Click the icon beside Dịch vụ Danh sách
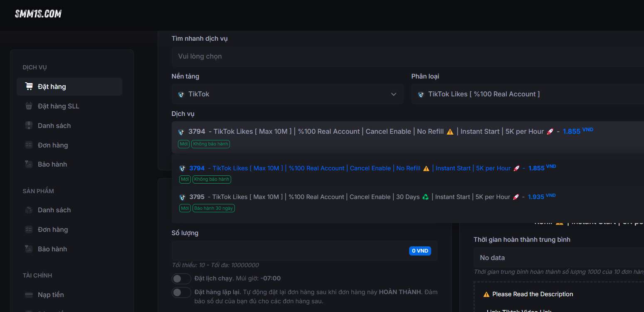 tap(29, 125)
